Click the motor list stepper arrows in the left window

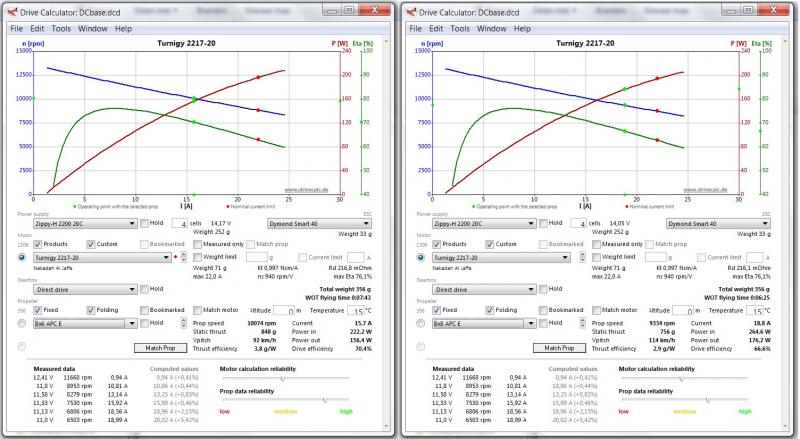(184, 257)
